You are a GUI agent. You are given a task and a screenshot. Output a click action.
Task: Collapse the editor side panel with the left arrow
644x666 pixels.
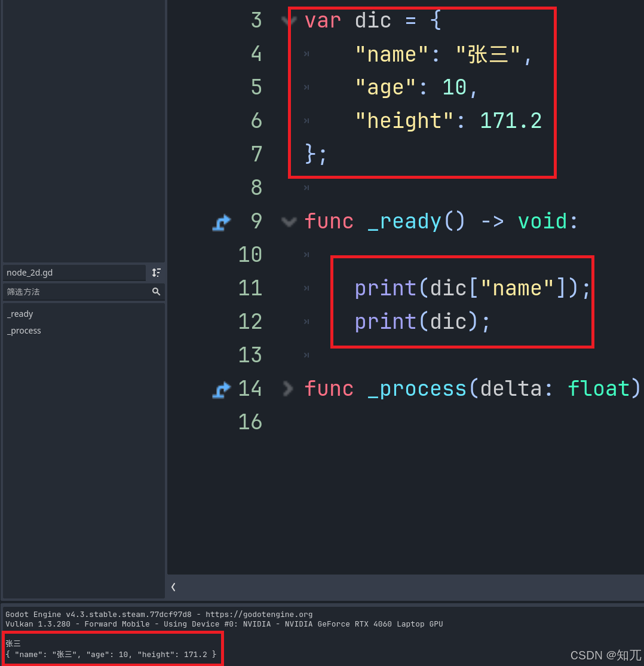point(173,587)
